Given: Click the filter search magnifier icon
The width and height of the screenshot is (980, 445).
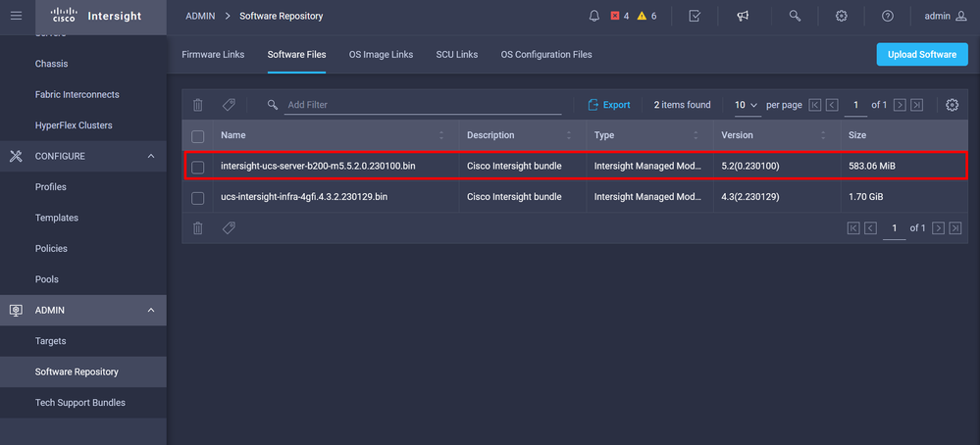Looking at the screenshot, I should click(273, 105).
